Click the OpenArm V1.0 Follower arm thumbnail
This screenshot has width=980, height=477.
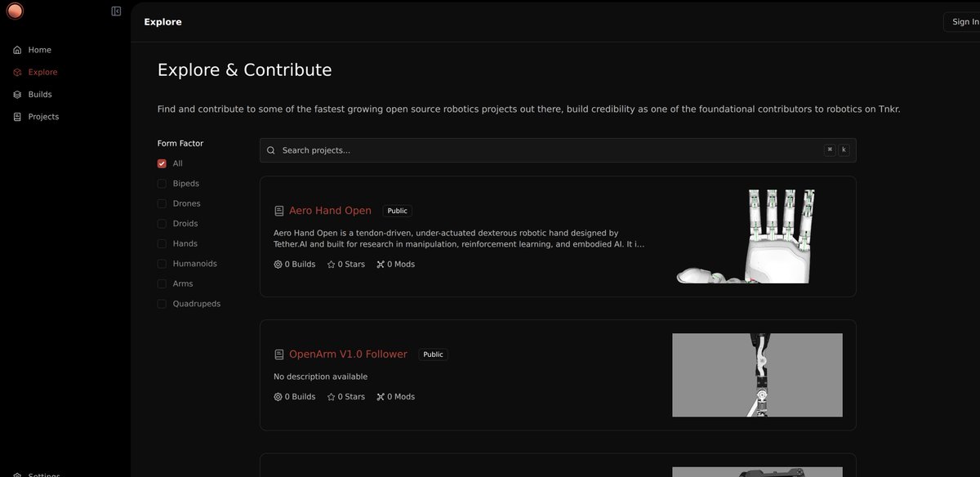pos(757,375)
